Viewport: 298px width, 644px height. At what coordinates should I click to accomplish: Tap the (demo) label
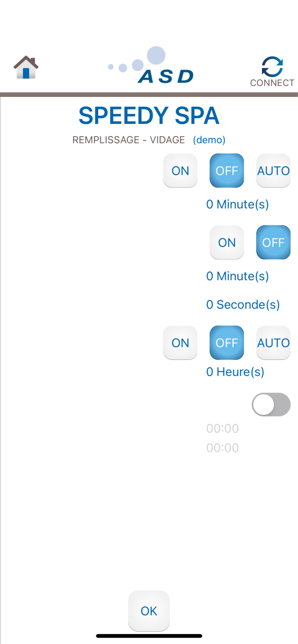click(x=209, y=140)
